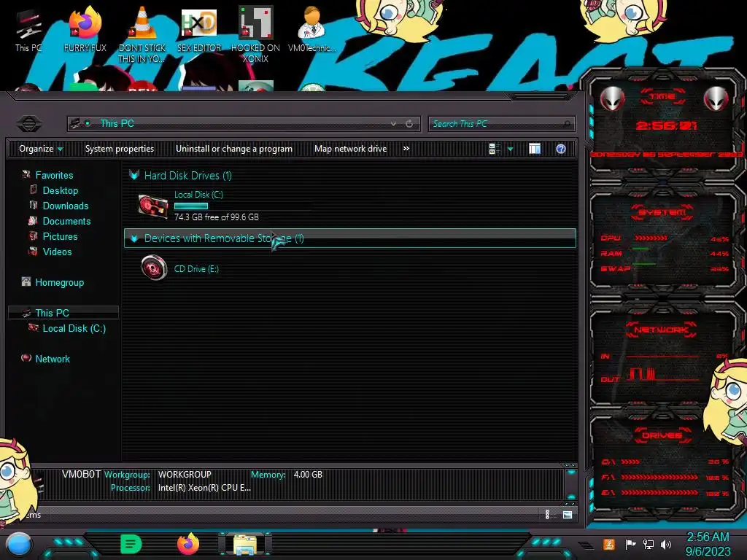747x560 pixels.
Task: Click the NETWORK gadget header
Action: pyautogui.click(x=661, y=330)
